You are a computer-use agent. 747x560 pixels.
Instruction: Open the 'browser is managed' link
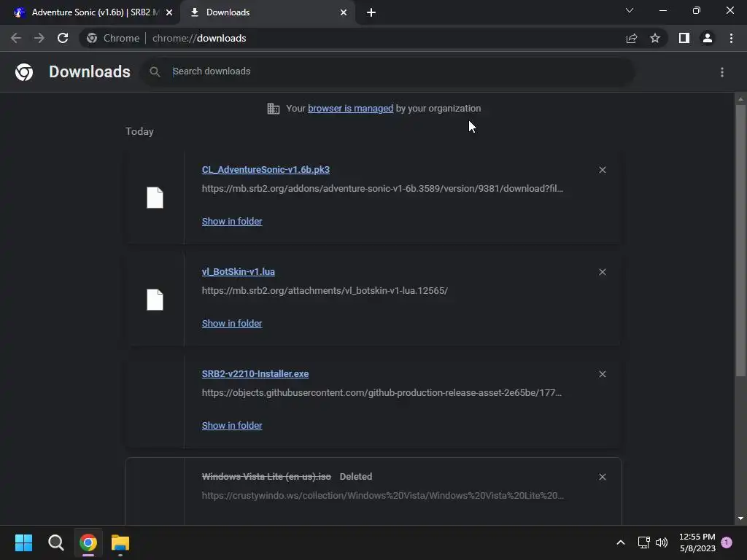pos(351,109)
